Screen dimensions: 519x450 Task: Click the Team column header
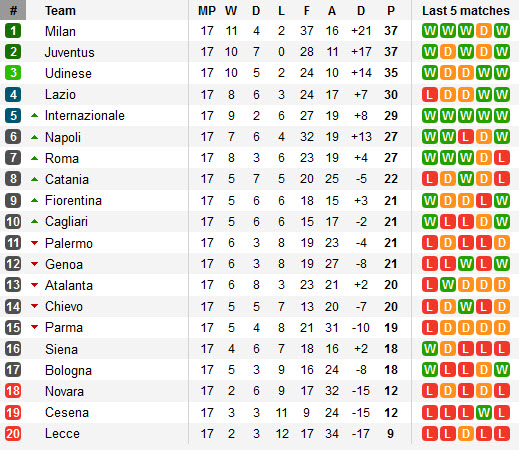pyautogui.click(x=60, y=11)
